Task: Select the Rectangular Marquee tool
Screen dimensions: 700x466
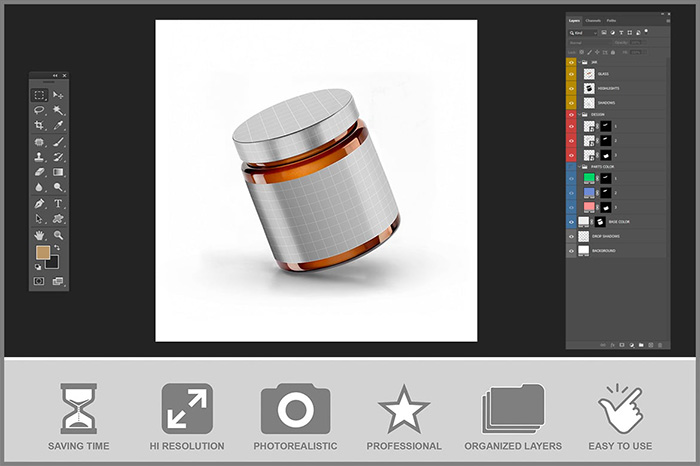Action: (39, 95)
